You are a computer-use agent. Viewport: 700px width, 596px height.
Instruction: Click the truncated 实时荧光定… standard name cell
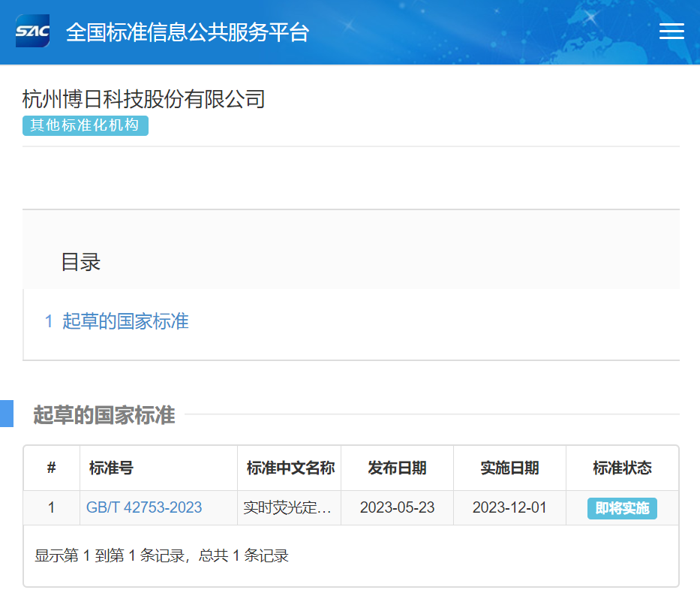[x=288, y=508]
